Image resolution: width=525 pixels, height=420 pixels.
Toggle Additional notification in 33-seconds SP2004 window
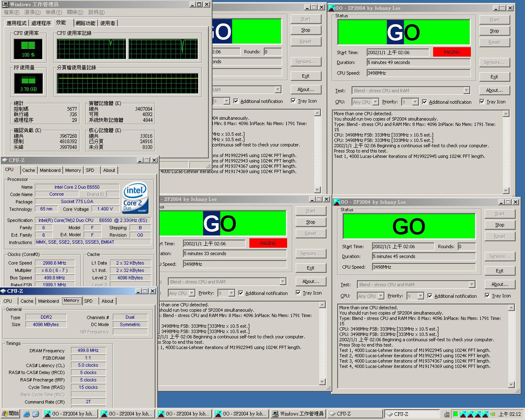tap(241, 293)
